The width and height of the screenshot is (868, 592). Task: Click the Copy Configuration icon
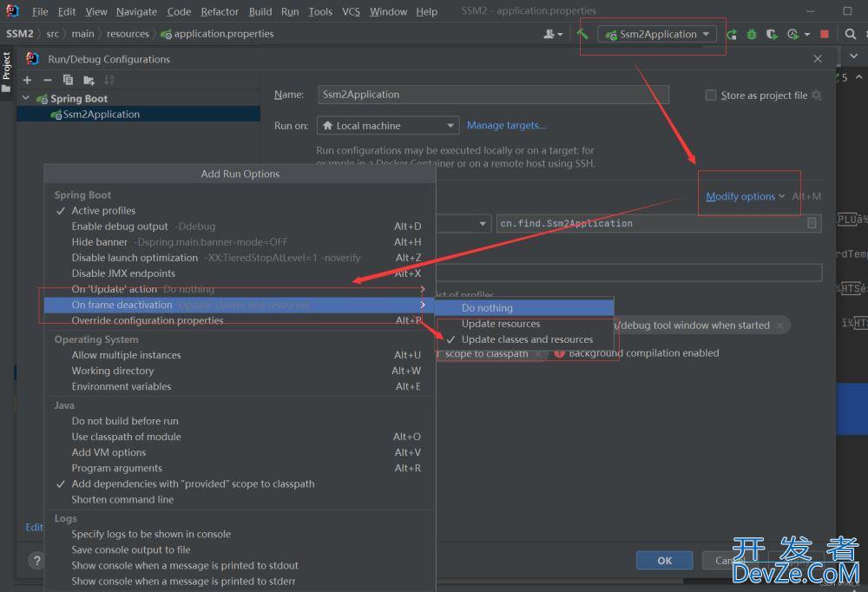coord(68,81)
